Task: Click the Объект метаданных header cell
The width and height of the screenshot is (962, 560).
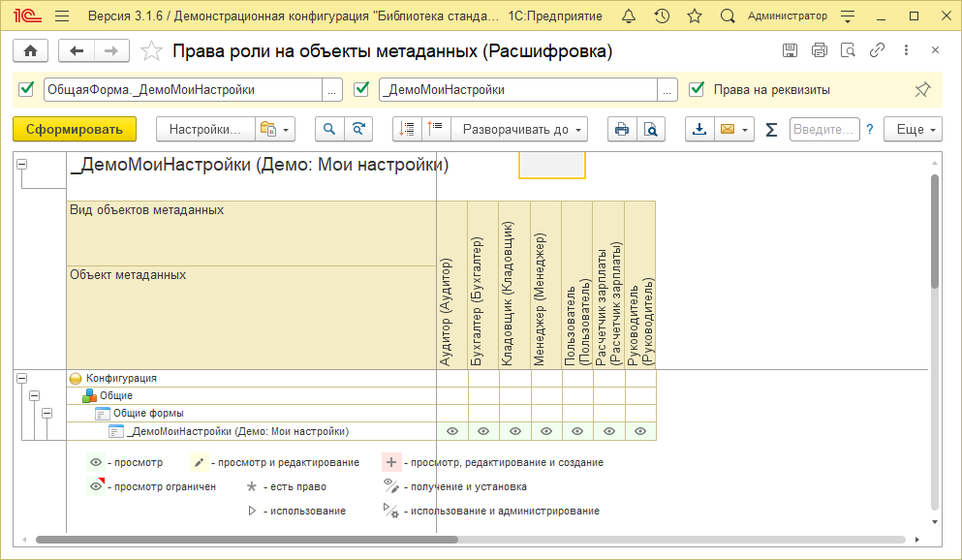Action: (x=252, y=318)
